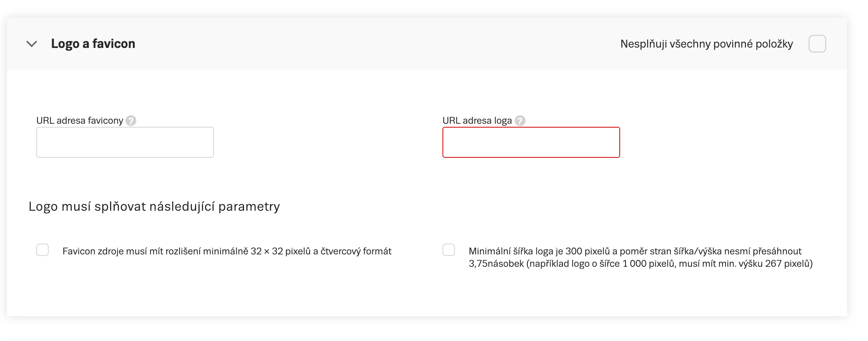
Task: Click the word "favicon" in section title
Action: click(x=114, y=44)
